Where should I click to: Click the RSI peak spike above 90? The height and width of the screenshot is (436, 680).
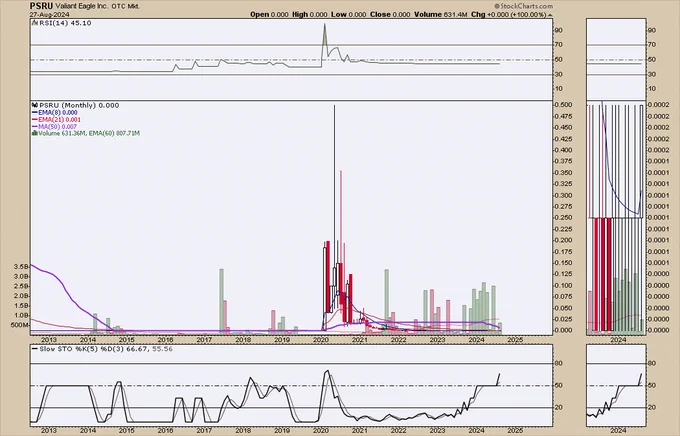click(324, 33)
